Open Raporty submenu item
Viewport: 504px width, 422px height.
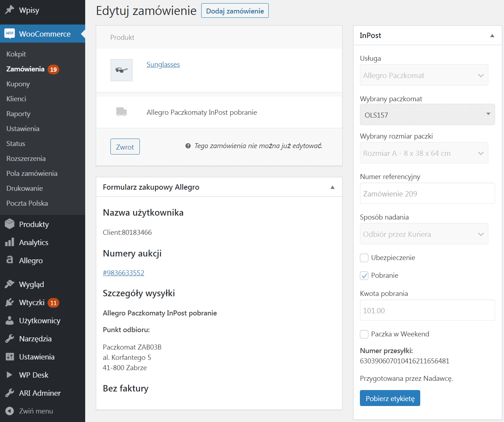pyautogui.click(x=18, y=114)
